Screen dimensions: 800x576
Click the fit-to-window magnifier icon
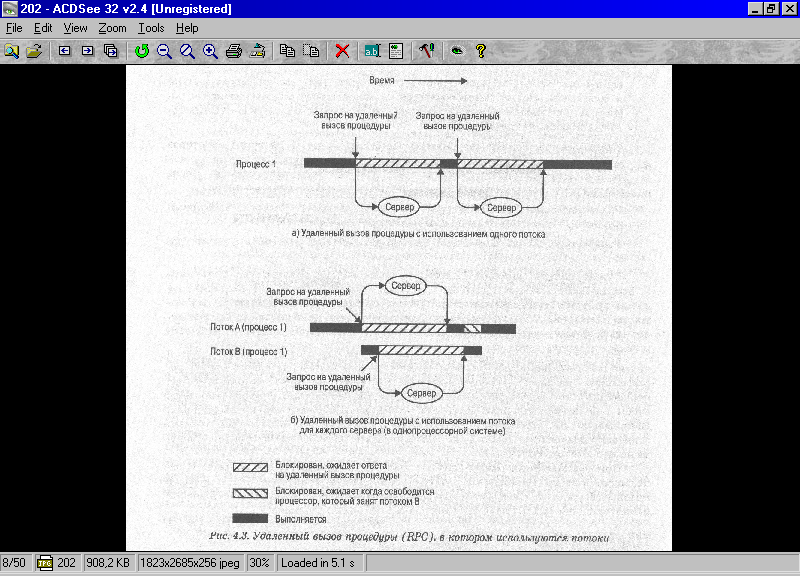[x=187, y=51]
